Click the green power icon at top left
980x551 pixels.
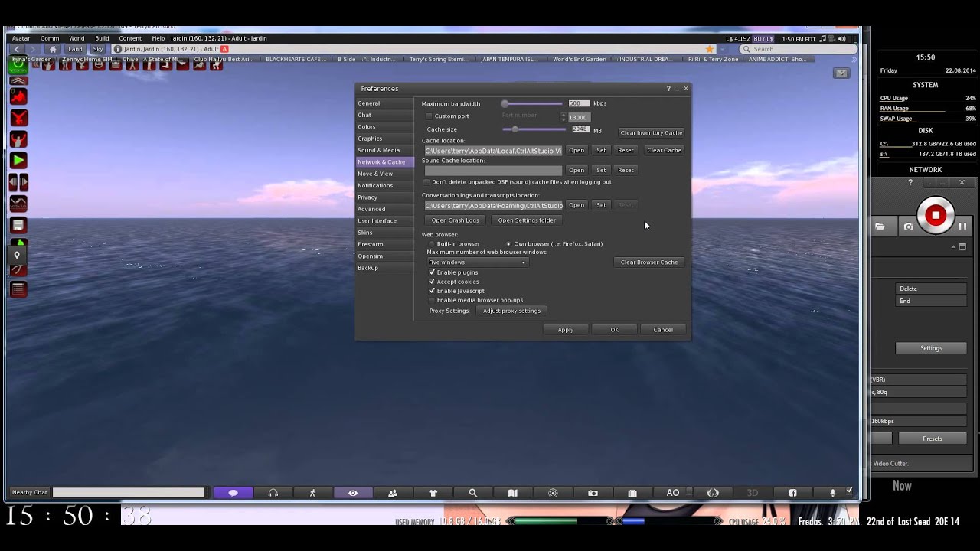18,65
